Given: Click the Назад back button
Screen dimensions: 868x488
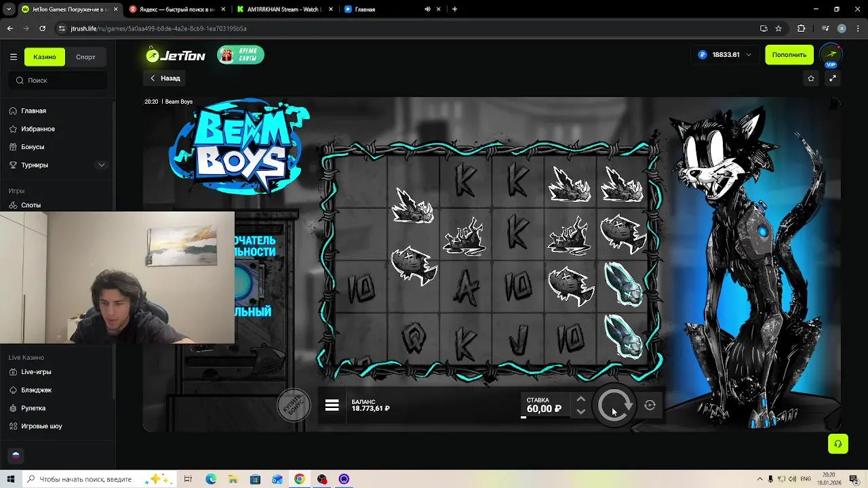Looking at the screenshot, I should (x=165, y=79).
